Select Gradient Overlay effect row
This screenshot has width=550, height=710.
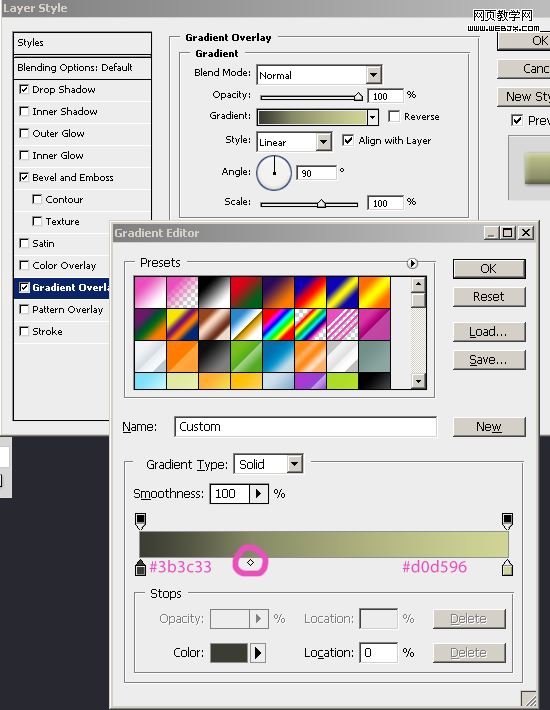(x=62, y=288)
